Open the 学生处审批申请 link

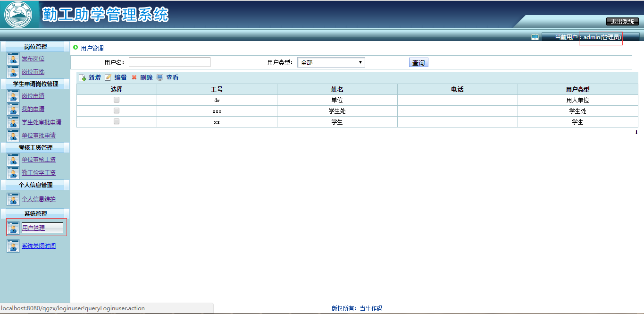[x=42, y=122]
